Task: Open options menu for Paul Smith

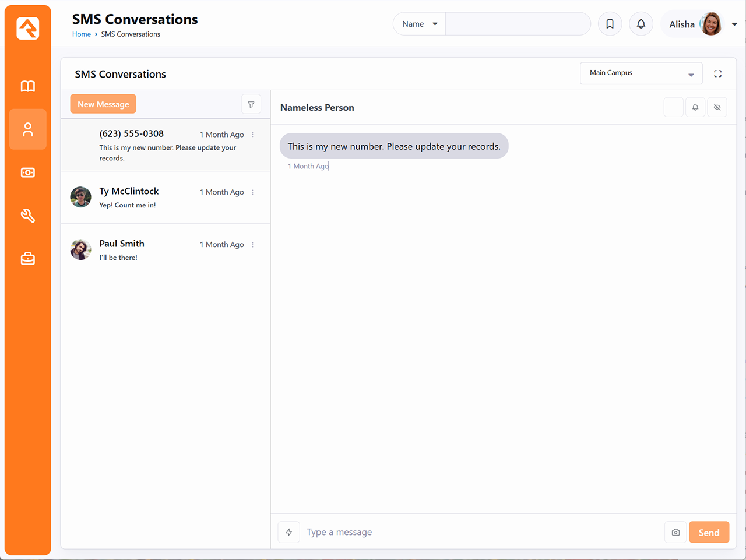Action: pyautogui.click(x=252, y=245)
